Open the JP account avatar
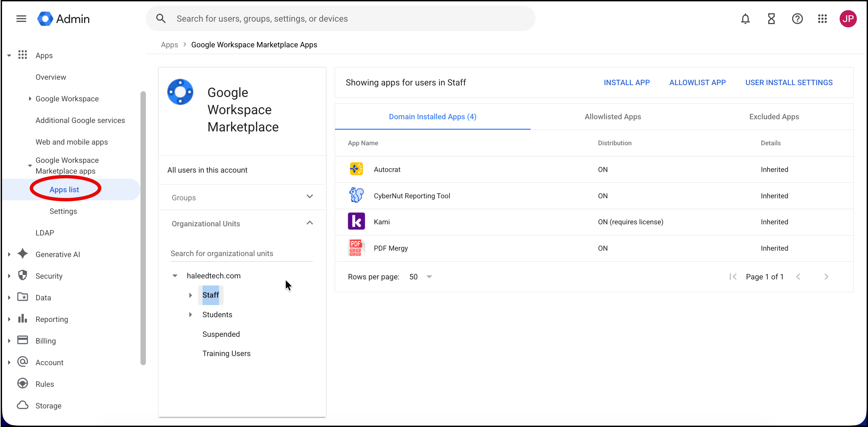The height and width of the screenshot is (427, 868). click(x=848, y=19)
